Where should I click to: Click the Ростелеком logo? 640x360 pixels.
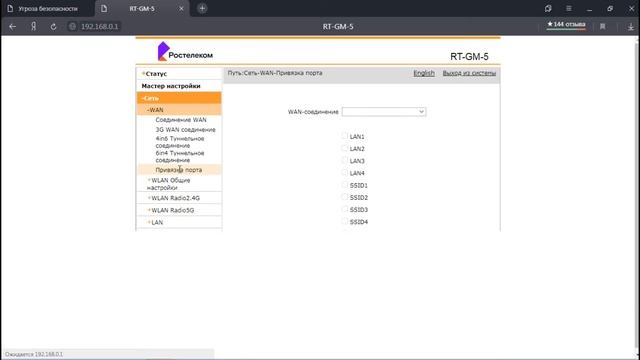pos(185,51)
